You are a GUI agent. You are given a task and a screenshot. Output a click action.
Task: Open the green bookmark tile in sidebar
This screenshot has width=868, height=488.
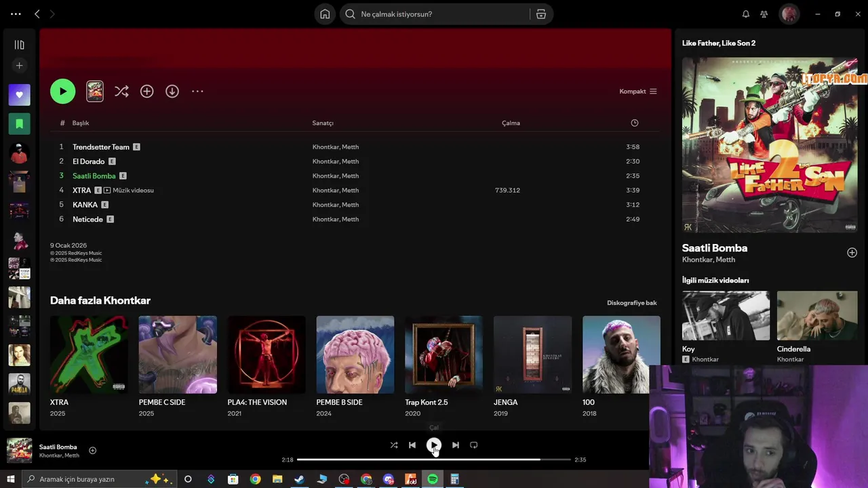[19, 124]
